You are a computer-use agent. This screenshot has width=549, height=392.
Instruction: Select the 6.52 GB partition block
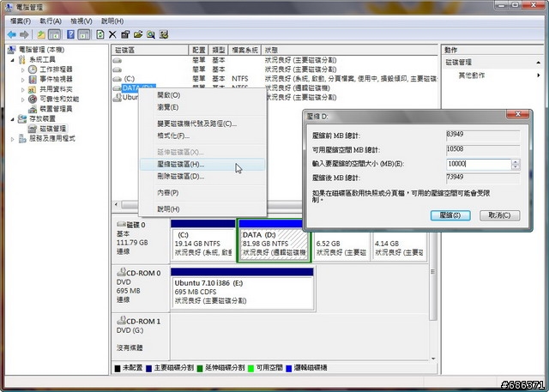tap(341, 246)
